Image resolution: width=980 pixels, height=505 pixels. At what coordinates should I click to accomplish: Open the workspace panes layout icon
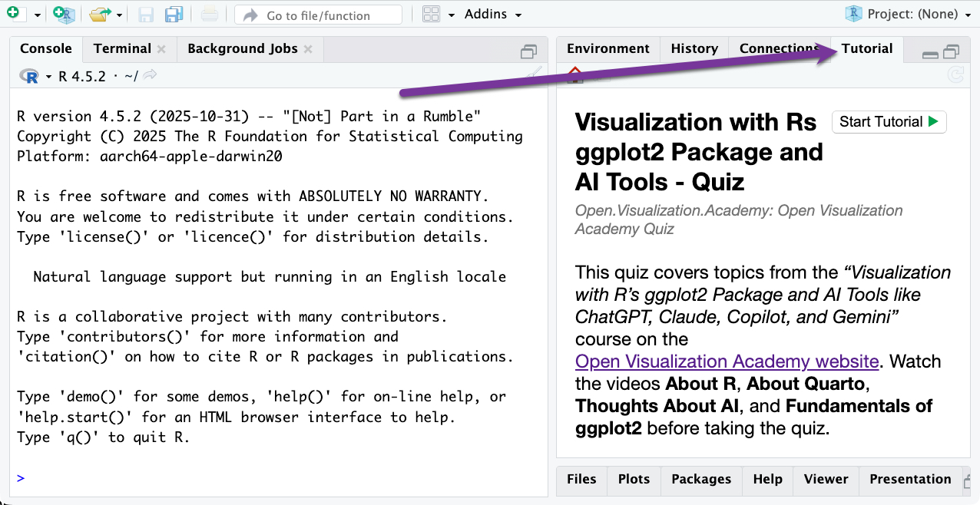pyautogui.click(x=432, y=15)
